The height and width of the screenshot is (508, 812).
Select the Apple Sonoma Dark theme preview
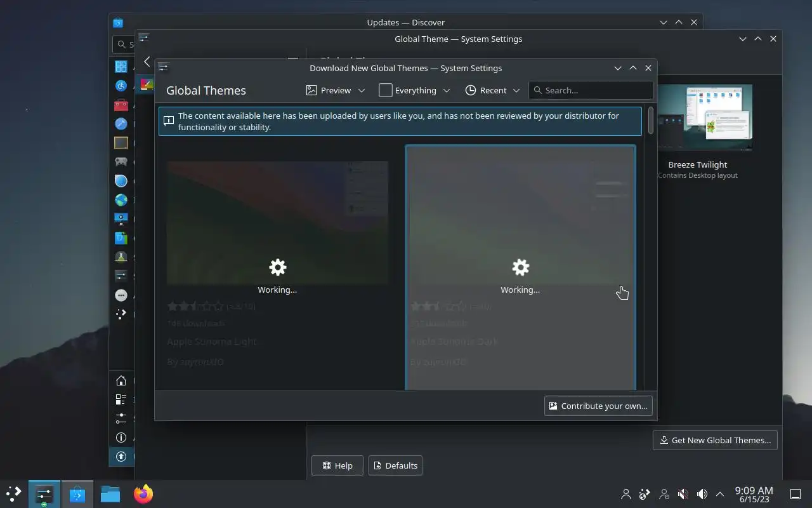click(x=520, y=222)
